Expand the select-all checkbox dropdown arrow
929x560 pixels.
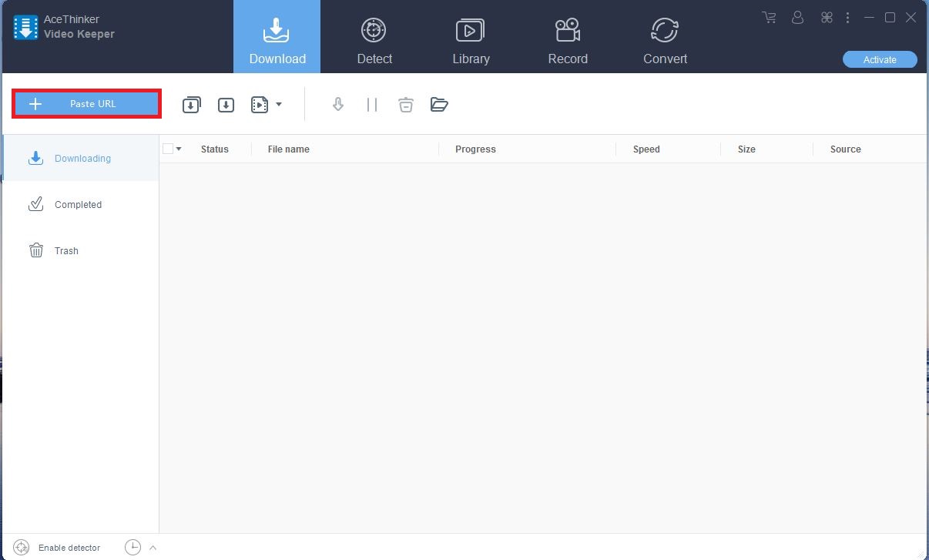coord(179,149)
